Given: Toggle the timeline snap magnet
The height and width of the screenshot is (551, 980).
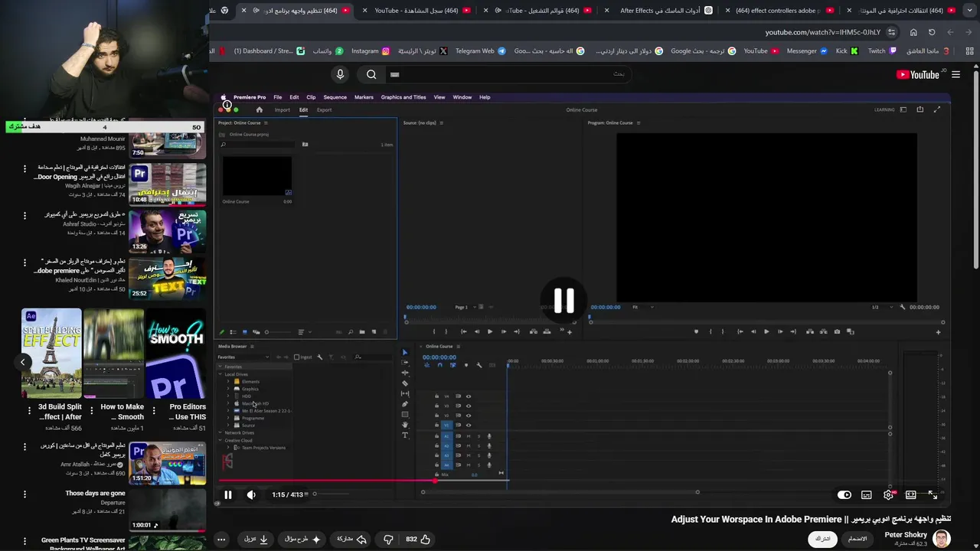Looking at the screenshot, I should (x=439, y=365).
